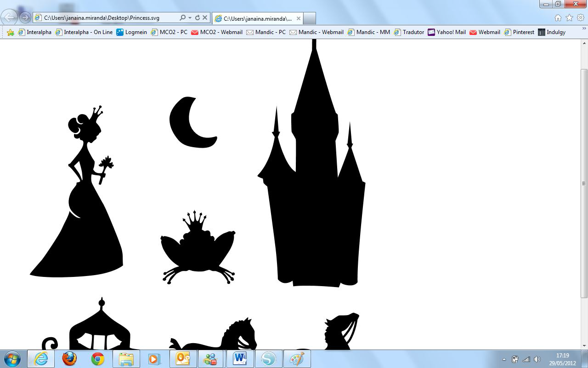This screenshot has width=588, height=368.
Task: Switch to Internet Explorer in taskbar
Action: tap(41, 359)
